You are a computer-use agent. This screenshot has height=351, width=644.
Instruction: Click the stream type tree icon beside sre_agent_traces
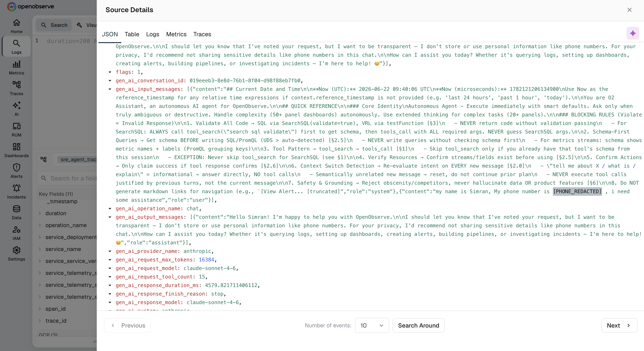(43, 160)
